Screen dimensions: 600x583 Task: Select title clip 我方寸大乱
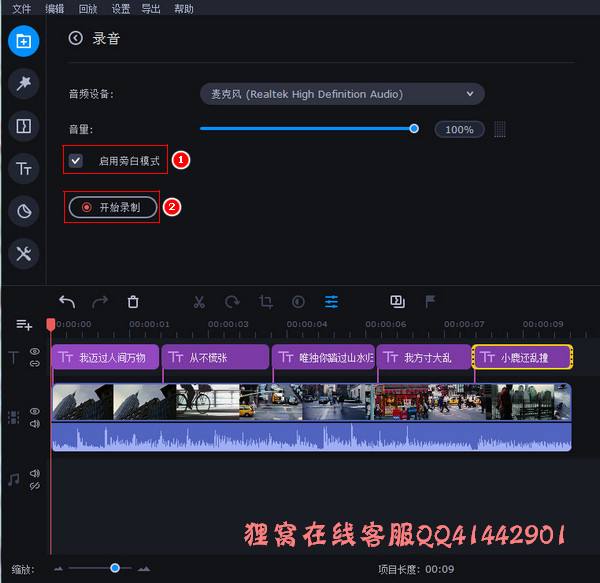coord(424,357)
